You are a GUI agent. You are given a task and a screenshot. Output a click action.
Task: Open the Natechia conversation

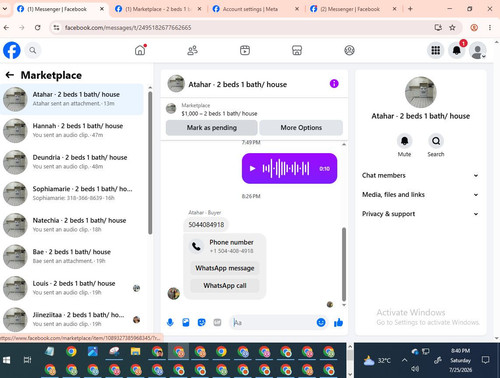pyautogui.click(x=72, y=225)
